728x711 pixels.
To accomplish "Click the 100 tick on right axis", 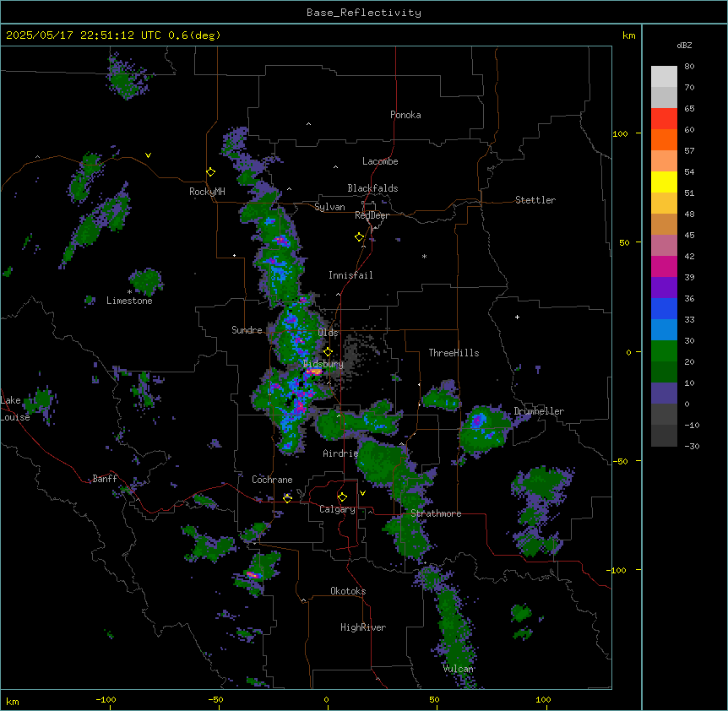I will [620, 133].
